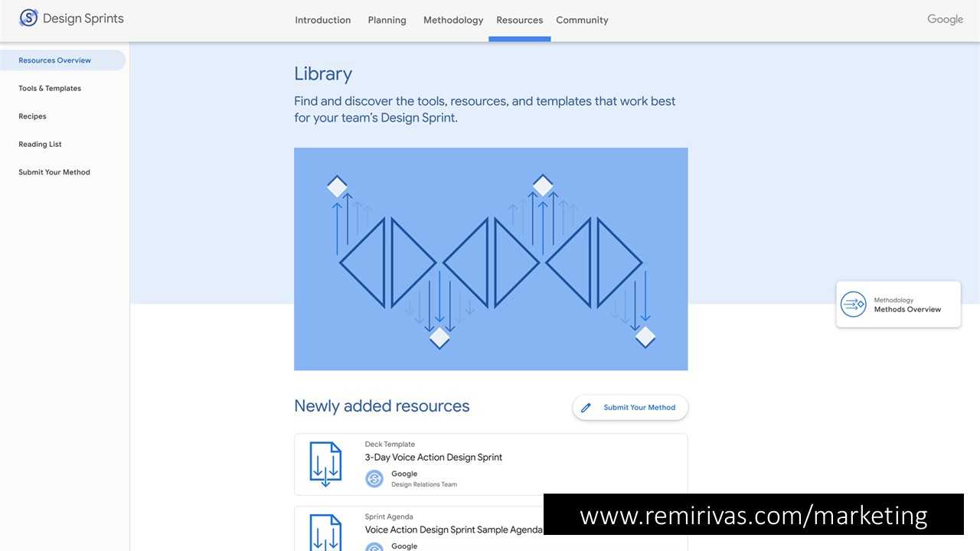The width and height of the screenshot is (980, 551).
Task: Click the Newly added resources heading
Action: pyautogui.click(x=382, y=406)
